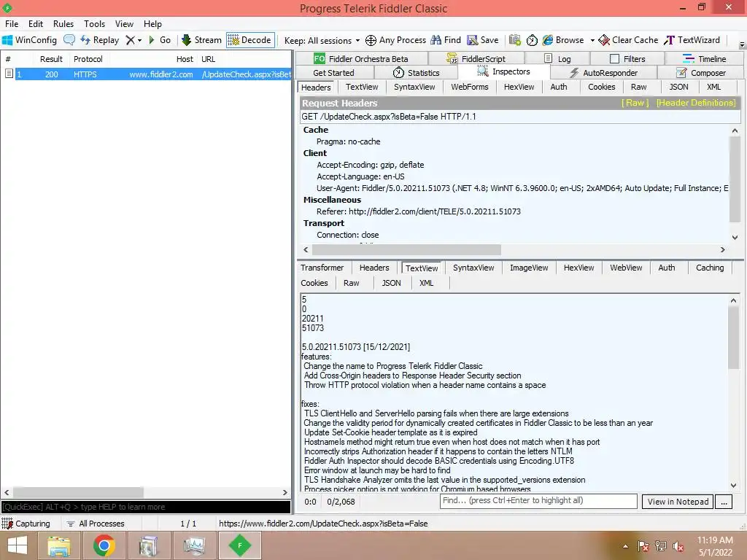The image size is (747, 560).
Task: Click the QuickExec command box
Action: click(146, 507)
